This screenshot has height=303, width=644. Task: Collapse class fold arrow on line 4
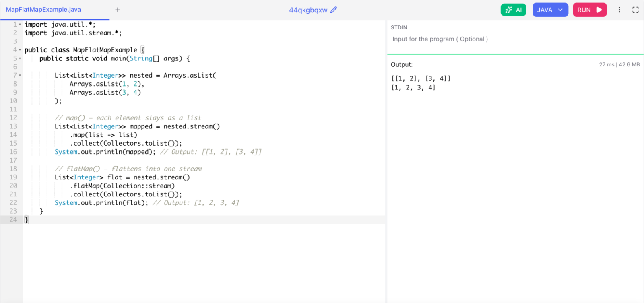click(x=20, y=50)
